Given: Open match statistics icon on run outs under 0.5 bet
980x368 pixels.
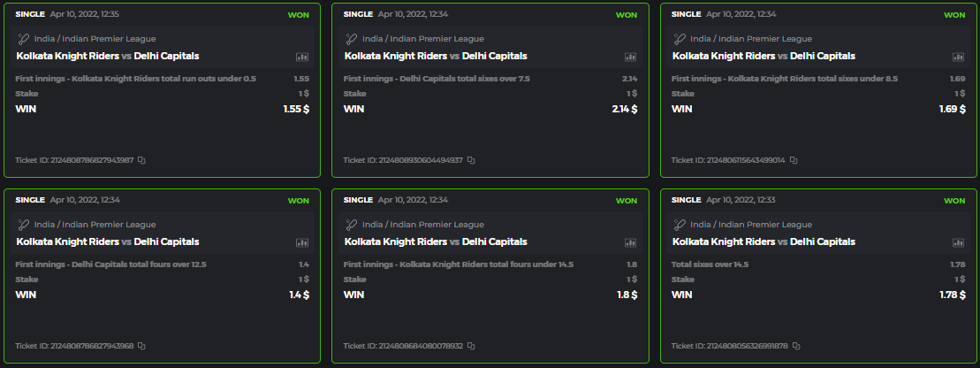Looking at the screenshot, I should (302, 57).
